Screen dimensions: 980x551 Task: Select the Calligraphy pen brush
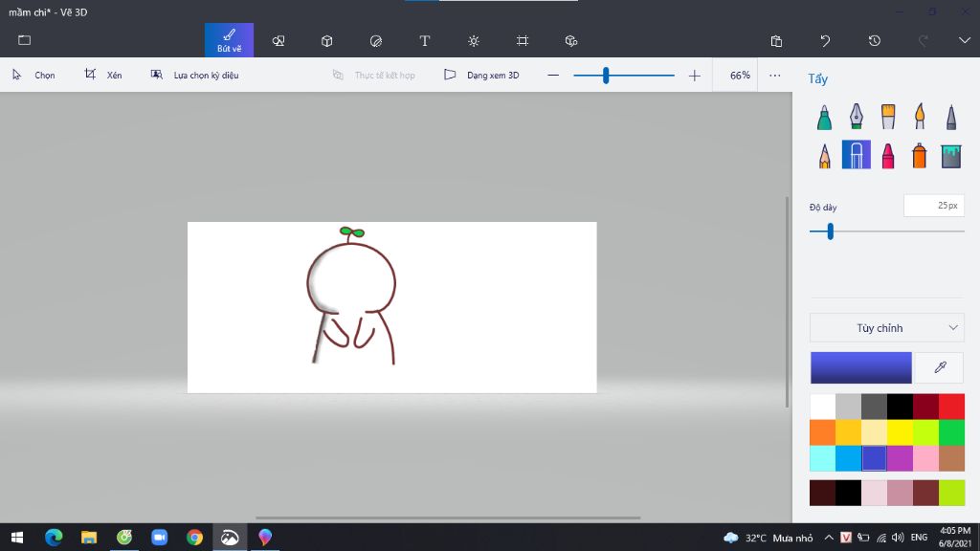point(857,118)
